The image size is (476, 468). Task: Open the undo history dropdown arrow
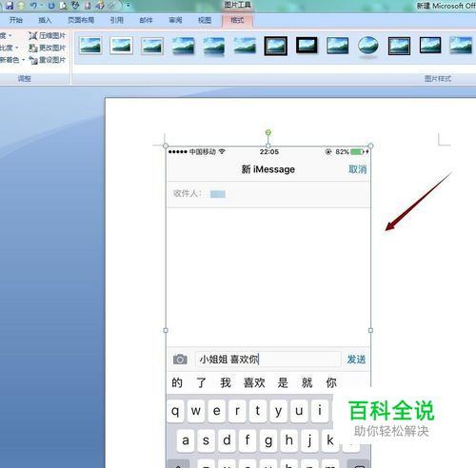pyautogui.click(x=41, y=6)
